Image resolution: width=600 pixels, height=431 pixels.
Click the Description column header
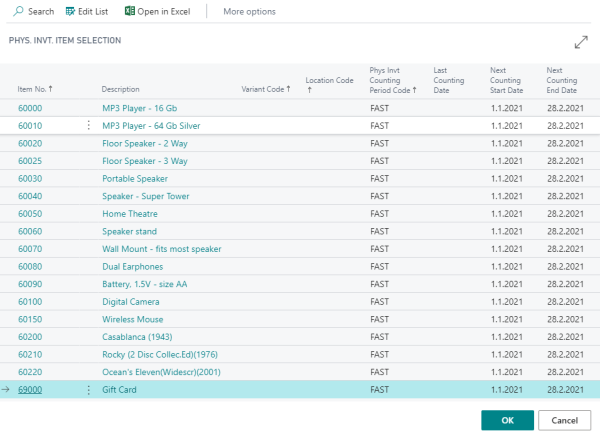[121, 89]
